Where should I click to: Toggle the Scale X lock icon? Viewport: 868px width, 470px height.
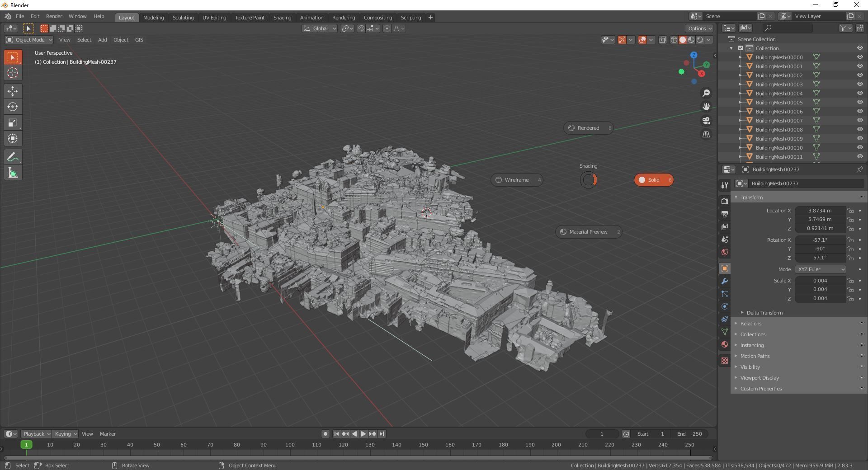(x=850, y=281)
